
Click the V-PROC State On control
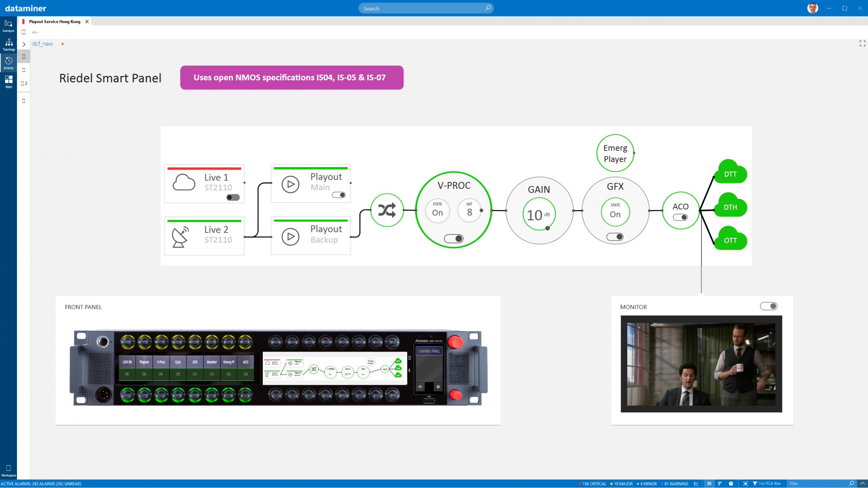click(x=437, y=210)
